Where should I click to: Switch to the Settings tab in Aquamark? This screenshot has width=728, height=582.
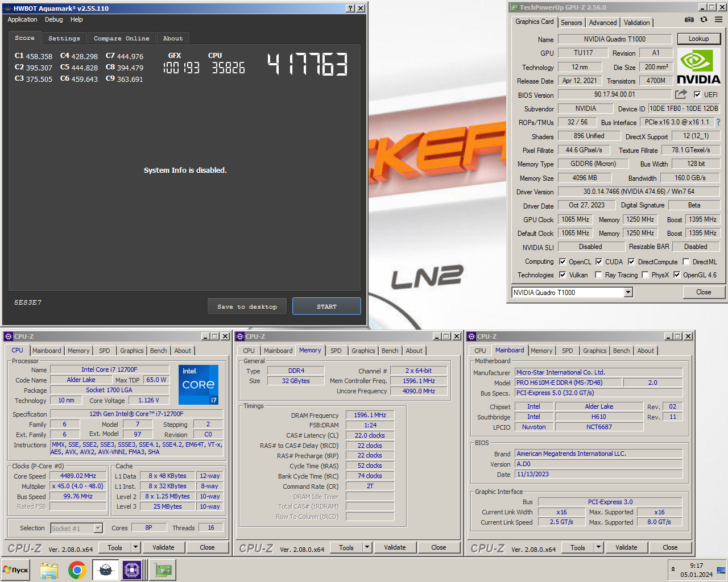click(64, 39)
